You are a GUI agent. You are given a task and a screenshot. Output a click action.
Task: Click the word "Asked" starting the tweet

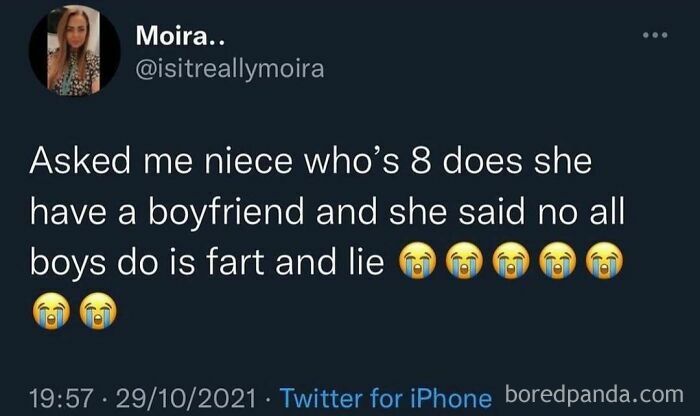coord(76,161)
